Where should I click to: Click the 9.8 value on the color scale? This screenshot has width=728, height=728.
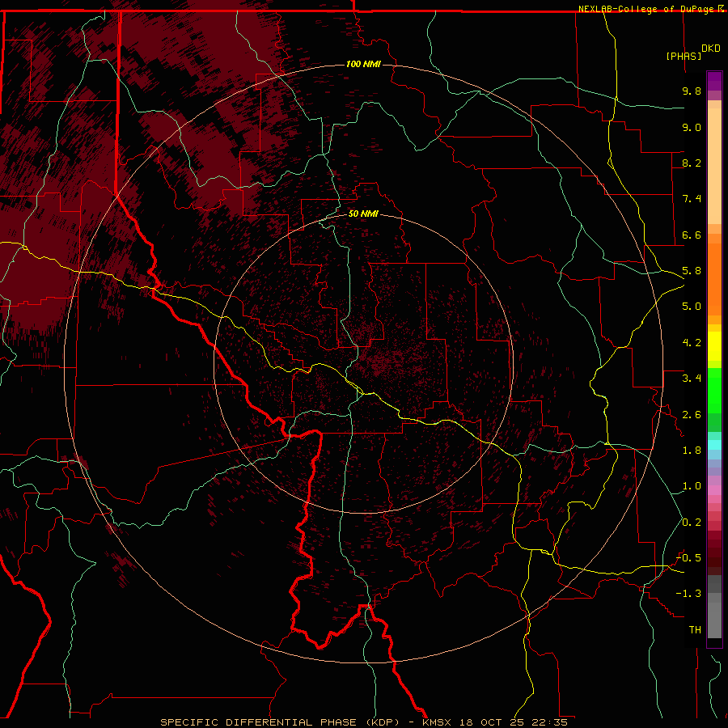[x=692, y=91]
